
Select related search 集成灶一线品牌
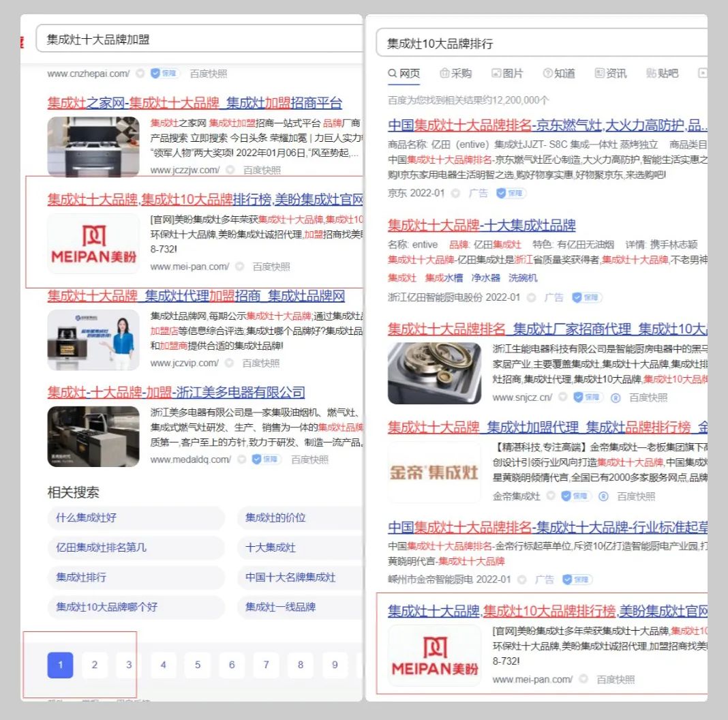(x=301, y=607)
